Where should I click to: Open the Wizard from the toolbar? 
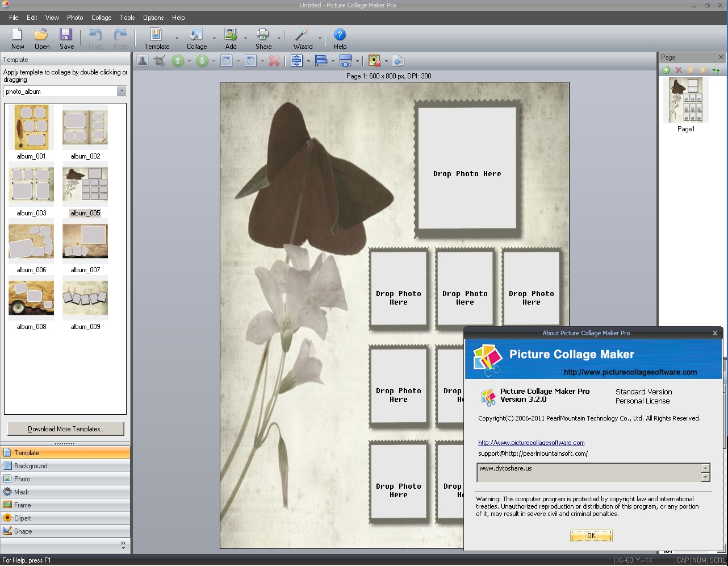(303, 38)
